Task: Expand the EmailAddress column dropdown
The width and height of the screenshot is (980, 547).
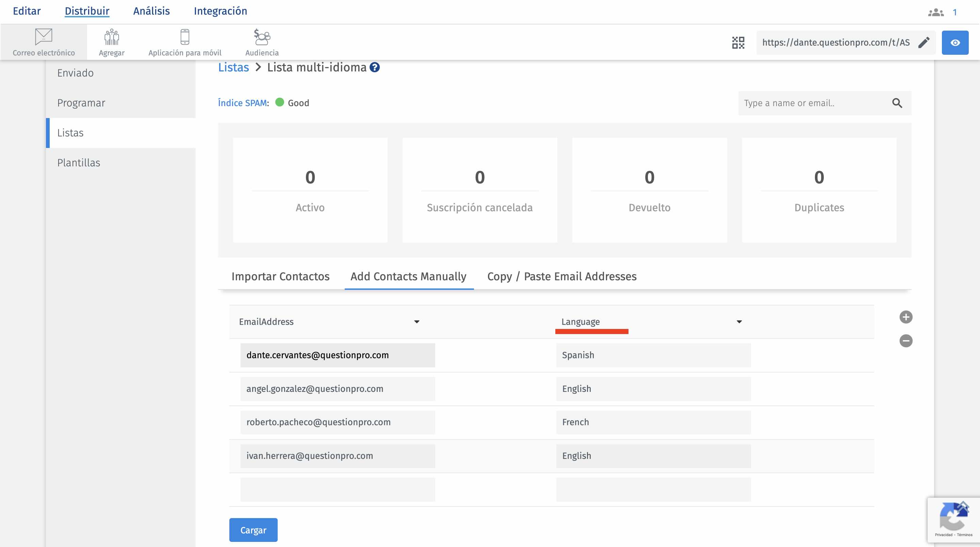Action: [x=416, y=322]
